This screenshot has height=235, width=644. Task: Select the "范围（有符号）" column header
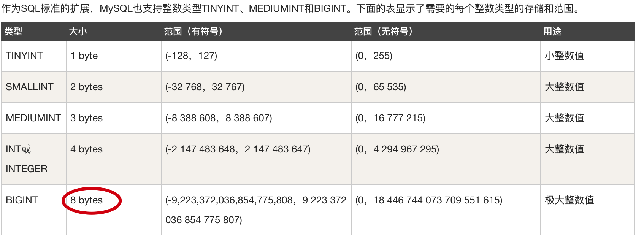click(193, 32)
